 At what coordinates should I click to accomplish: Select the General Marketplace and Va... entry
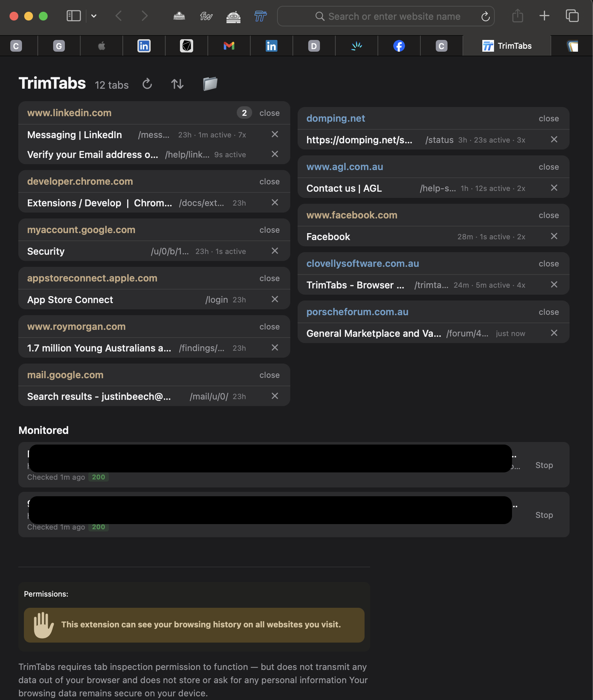coord(373,334)
